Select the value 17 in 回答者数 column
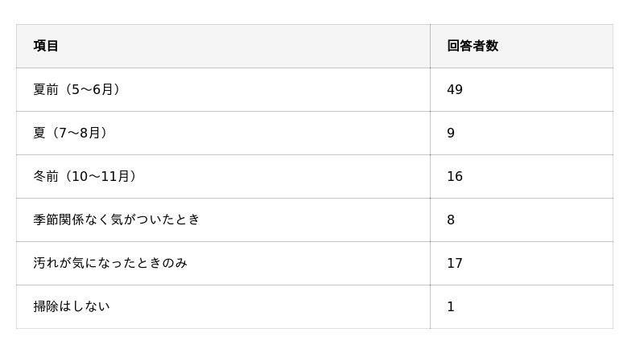The height and width of the screenshot is (353, 644). click(455, 263)
